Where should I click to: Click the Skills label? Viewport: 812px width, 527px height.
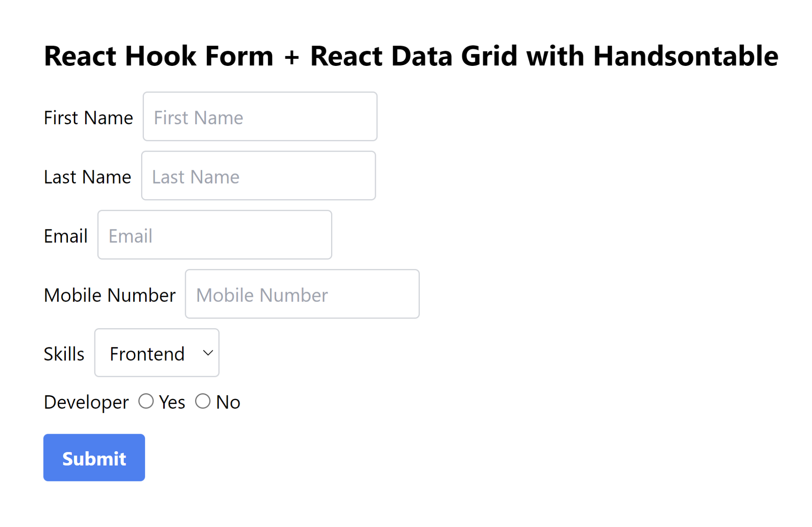[64, 353]
